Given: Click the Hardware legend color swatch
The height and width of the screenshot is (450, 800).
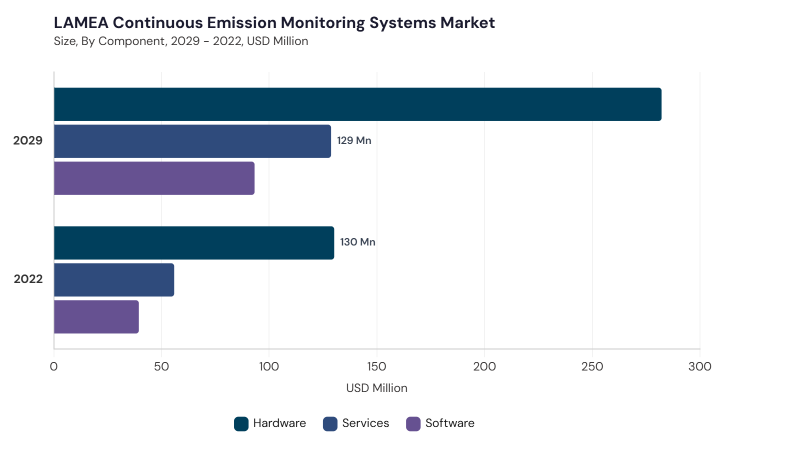Looking at the screenshot, I should click(241, 424).
